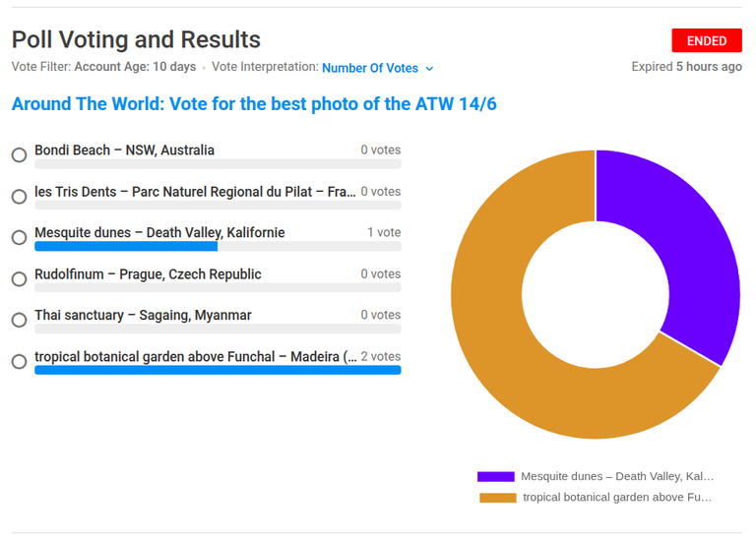Click the Bondi Beach option label

[124, 150]
